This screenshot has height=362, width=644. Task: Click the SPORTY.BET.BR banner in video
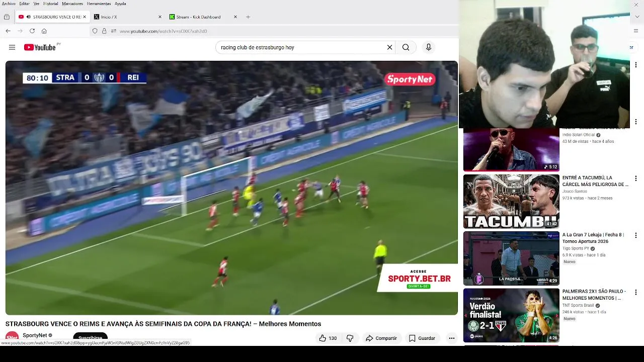(x=418, y=278)
